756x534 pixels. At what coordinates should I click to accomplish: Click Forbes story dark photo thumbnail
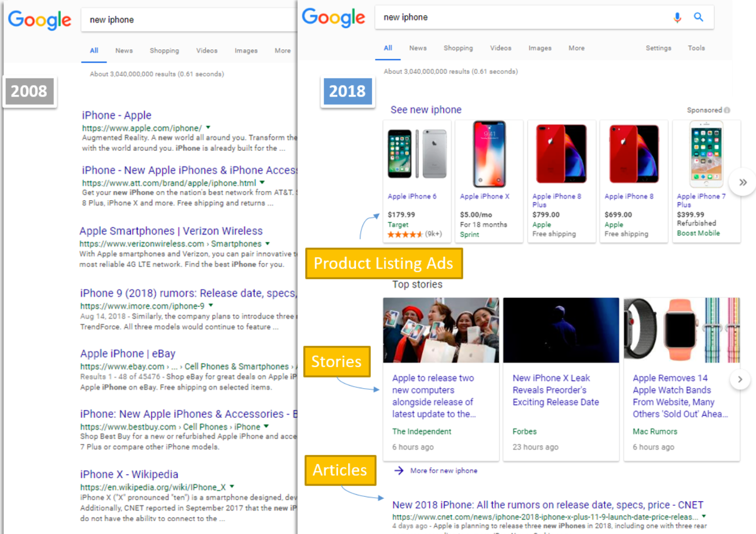(x=561, y=330)
